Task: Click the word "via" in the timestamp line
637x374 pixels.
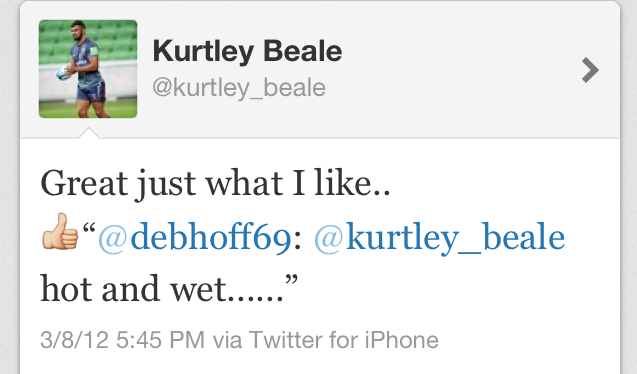Action: tap(227, 340)
